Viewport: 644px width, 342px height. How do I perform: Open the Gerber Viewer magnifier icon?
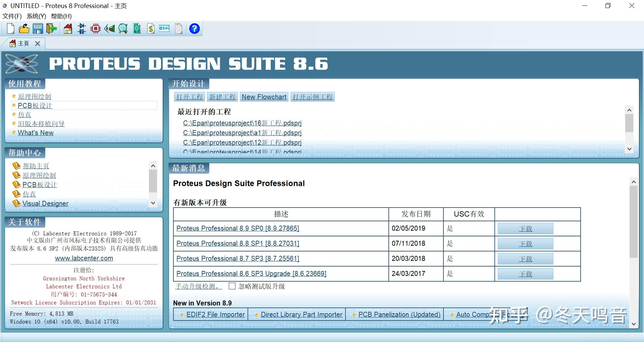click(x=123, y=29)
